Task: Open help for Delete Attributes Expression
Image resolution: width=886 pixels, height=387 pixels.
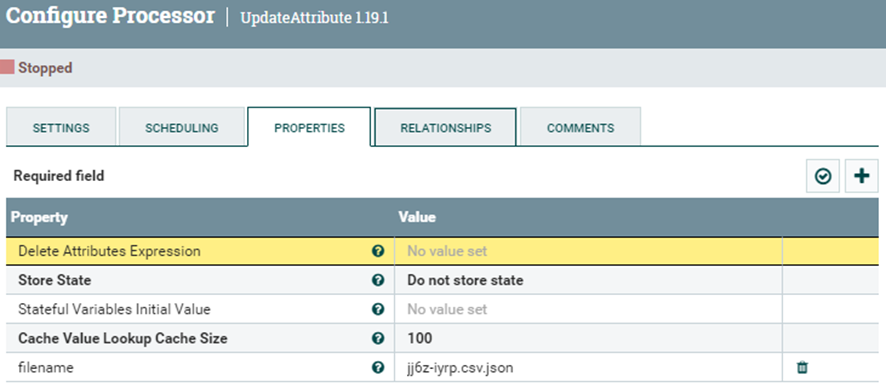Action: 378,251
